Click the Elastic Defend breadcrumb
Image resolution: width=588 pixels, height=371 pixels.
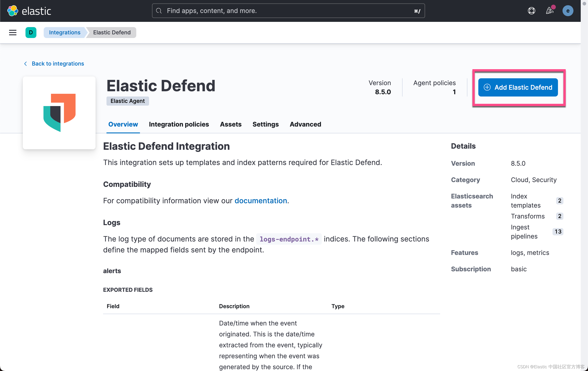112,33
